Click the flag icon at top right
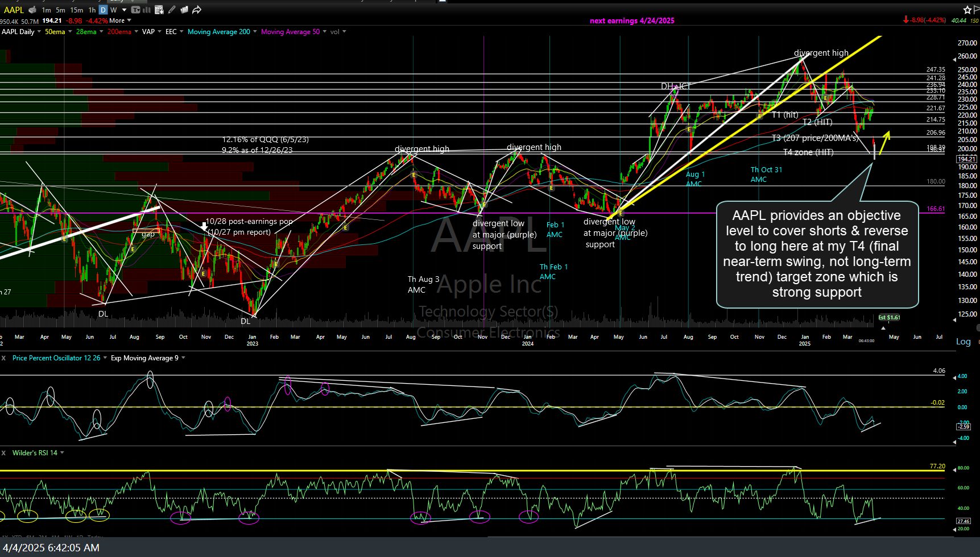980x557 pixels. click(x=977, y=10)
